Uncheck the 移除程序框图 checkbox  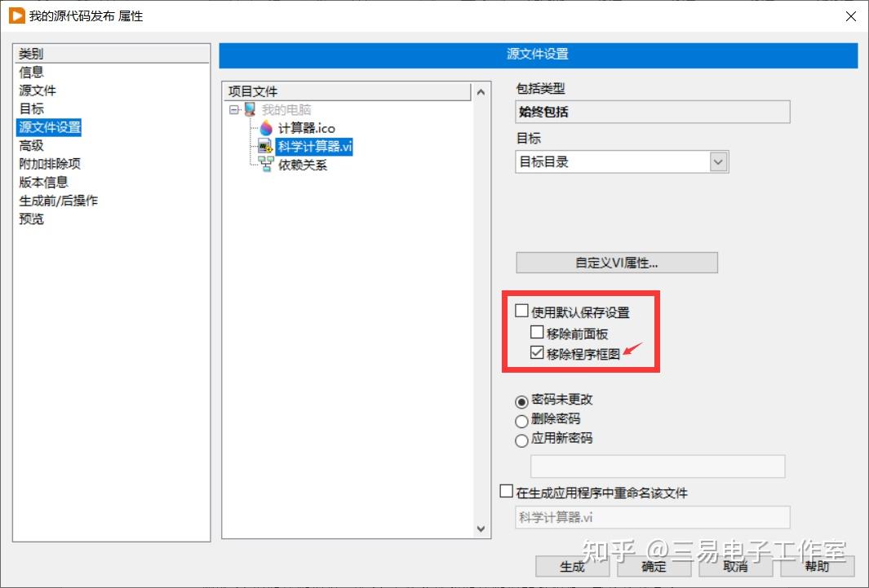pyautogui.click(x=538, y=351)
